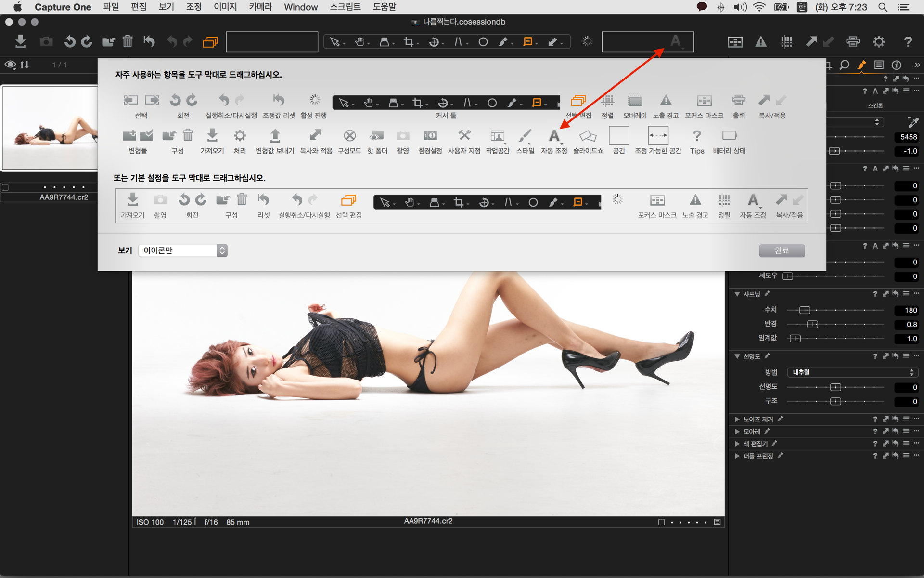This screenshot has height=578, width=924.
Task: Open the 스크립트 menu
Action: click(x=345, y=7)
